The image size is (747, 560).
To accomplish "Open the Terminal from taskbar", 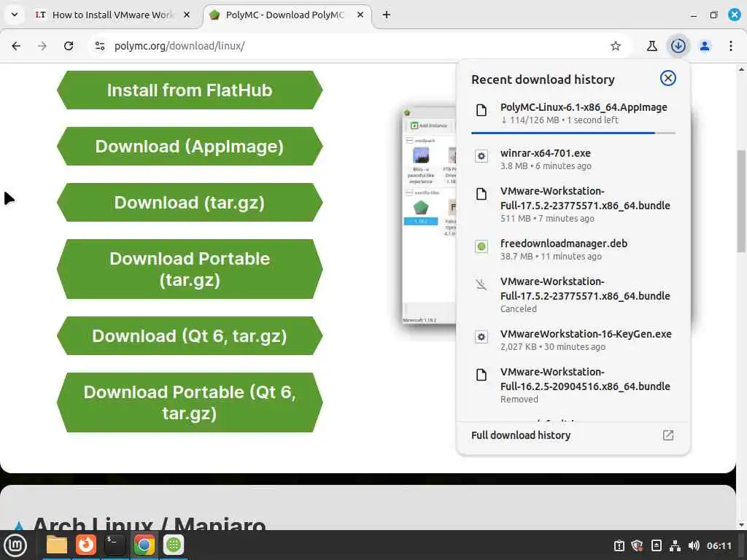I will click(115, 545).
